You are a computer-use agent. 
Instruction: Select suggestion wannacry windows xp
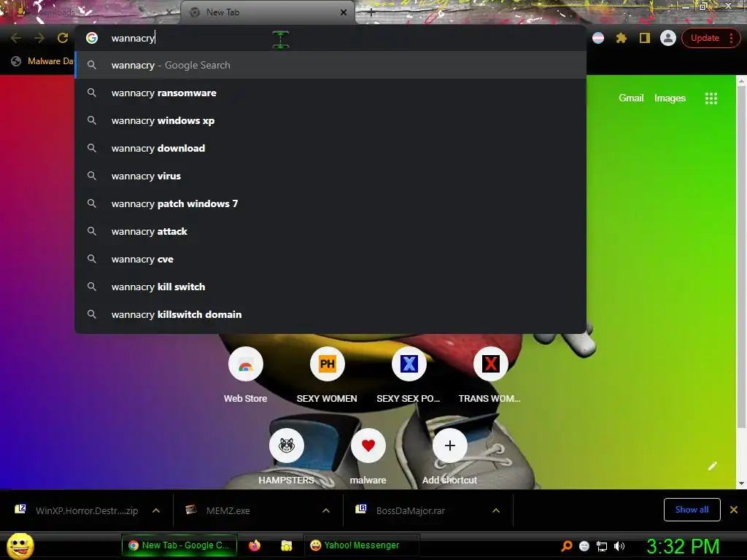pyautogui.click(x=330, y=120)
